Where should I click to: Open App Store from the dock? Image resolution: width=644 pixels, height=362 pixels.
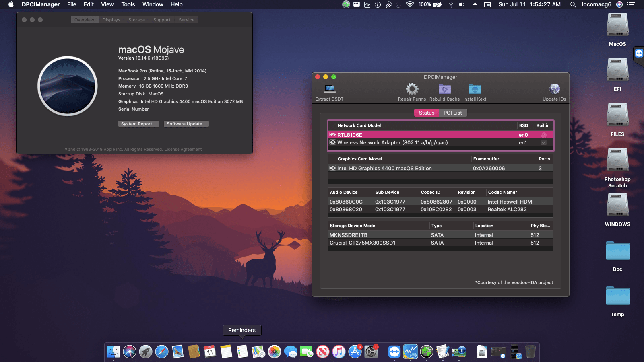pos(355,352)
